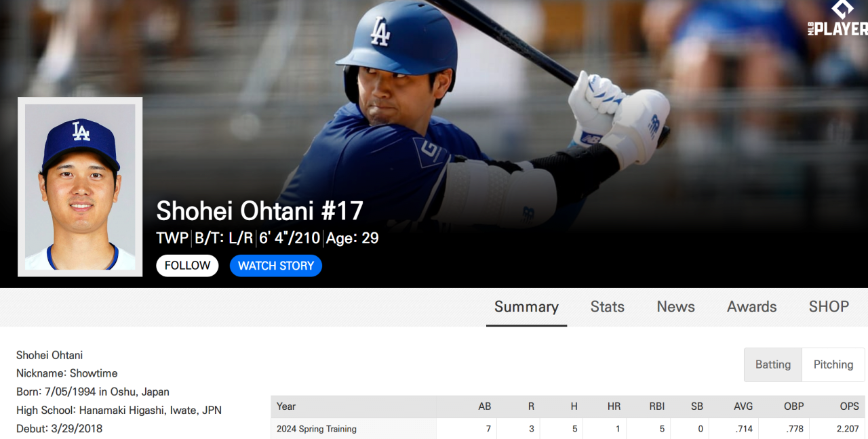Click the OBP column header

[x=793, y=406]
